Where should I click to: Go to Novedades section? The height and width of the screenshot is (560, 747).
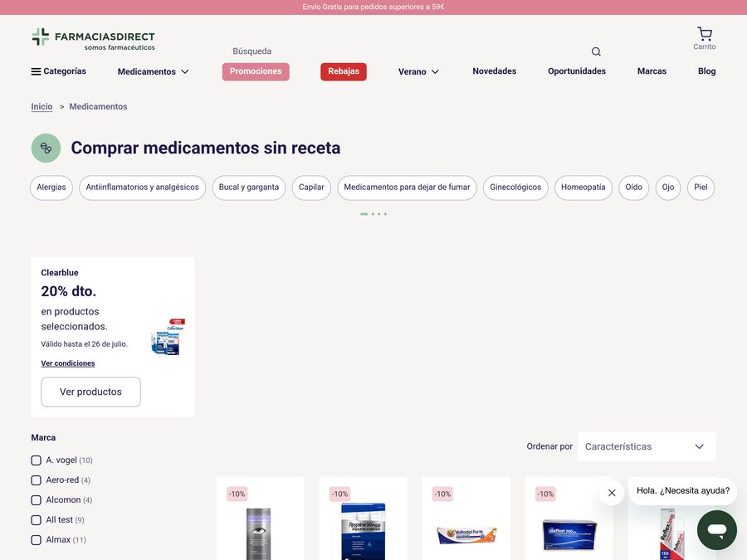point(494,71)
